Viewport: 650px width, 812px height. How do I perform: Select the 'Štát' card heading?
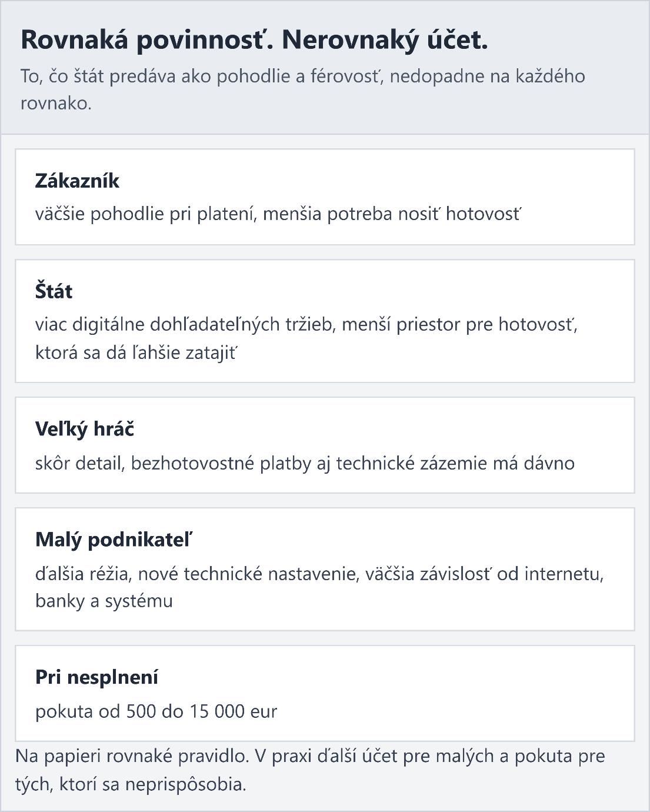coord(54,291)
